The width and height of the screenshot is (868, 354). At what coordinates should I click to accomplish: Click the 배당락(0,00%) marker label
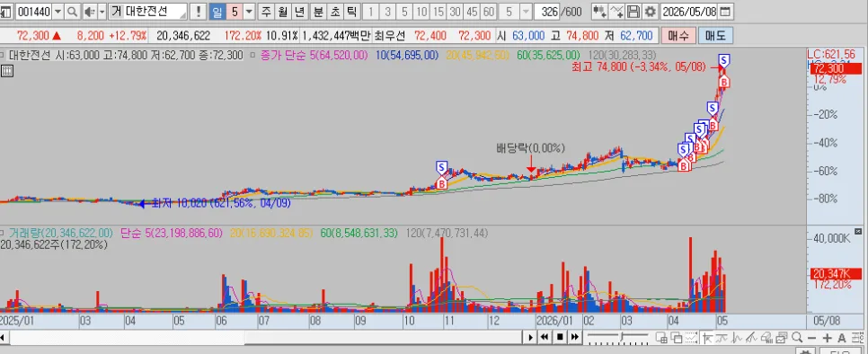(x=530, y=148)
